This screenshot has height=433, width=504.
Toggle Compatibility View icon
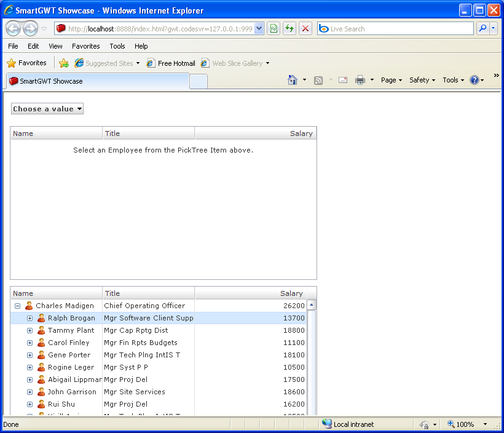[x=274, y=29]
